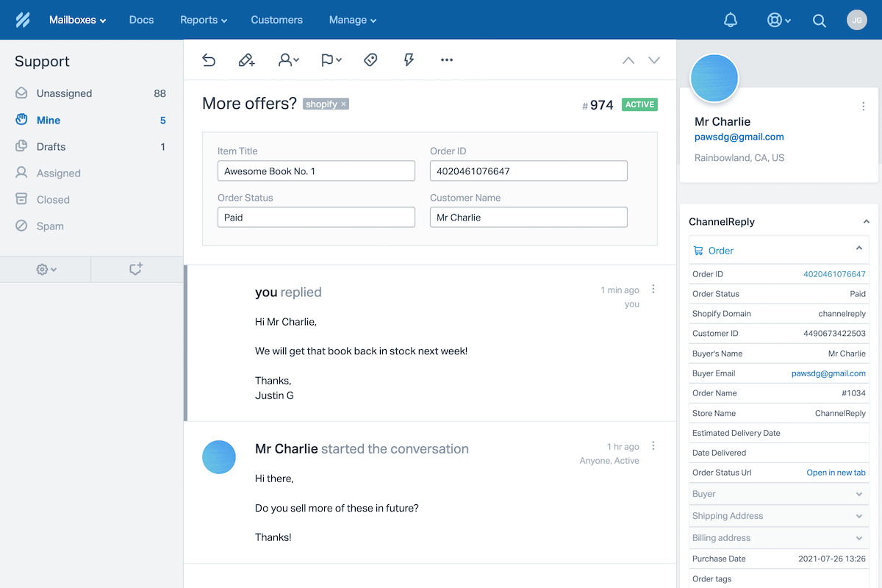This screenshot has width=882, height=588.
Task: Remove the shopify tag
Action: pyautogui.click(x=343, y=104)
